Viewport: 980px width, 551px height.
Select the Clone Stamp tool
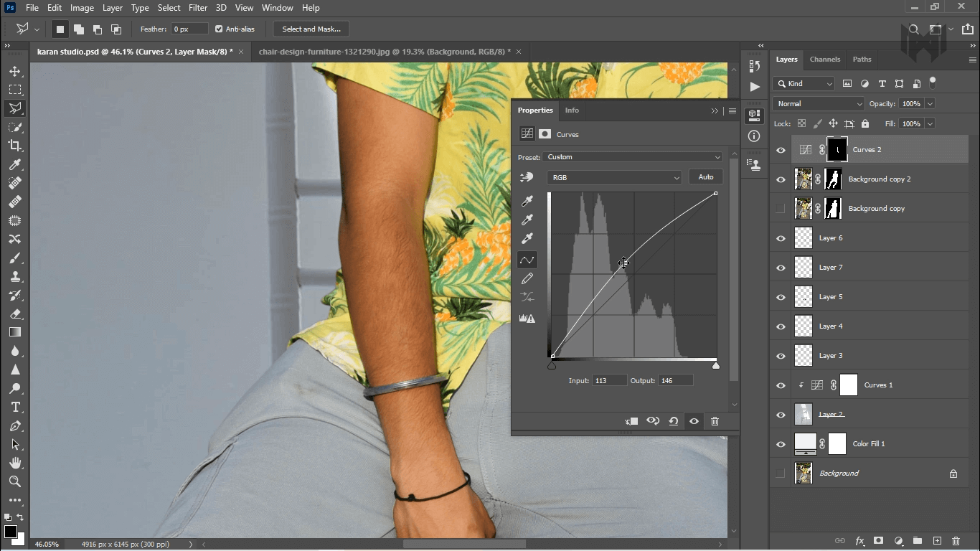15,276
